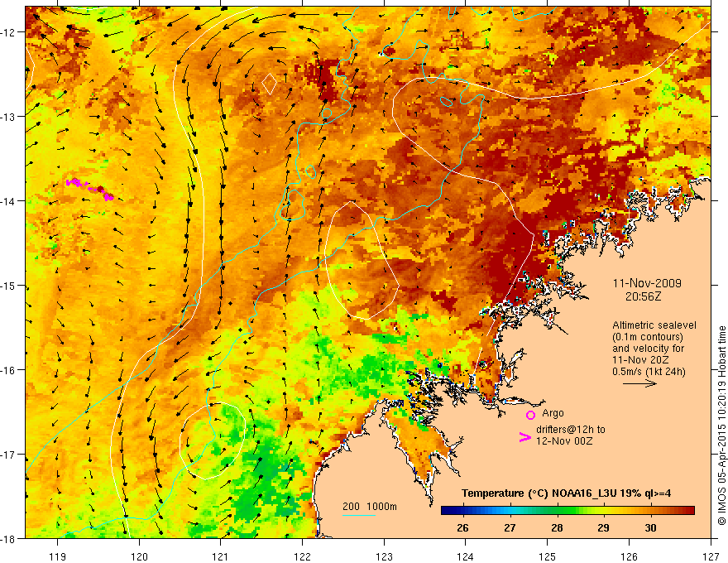Click the 'drifters@12h to' legend text

pos(571,430)
